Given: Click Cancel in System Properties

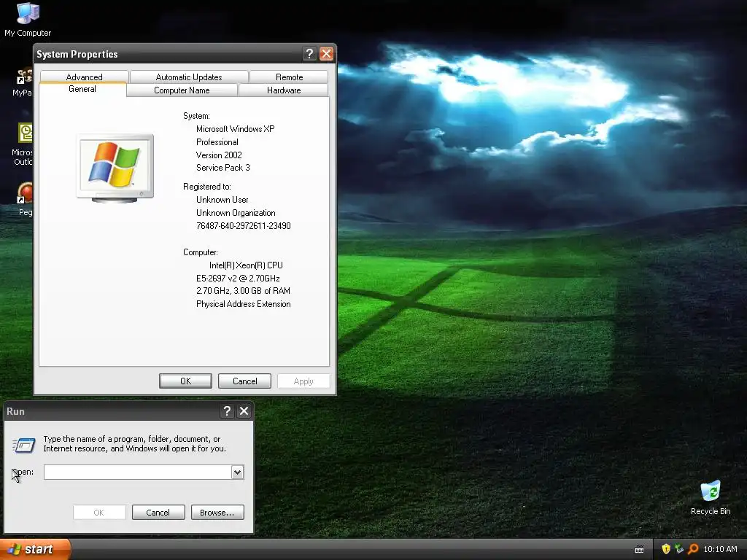Looking at the screenshot, I should coord(244,381).
